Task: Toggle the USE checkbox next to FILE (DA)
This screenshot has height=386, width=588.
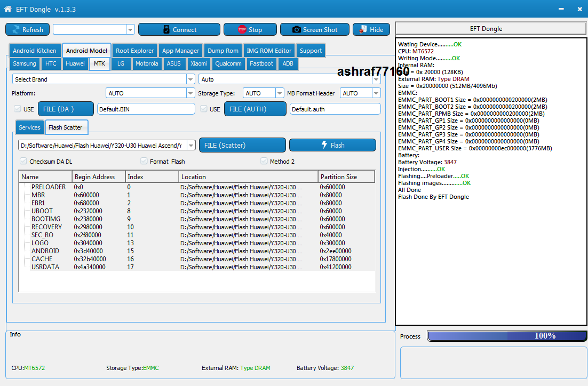Action: point(17,109)
